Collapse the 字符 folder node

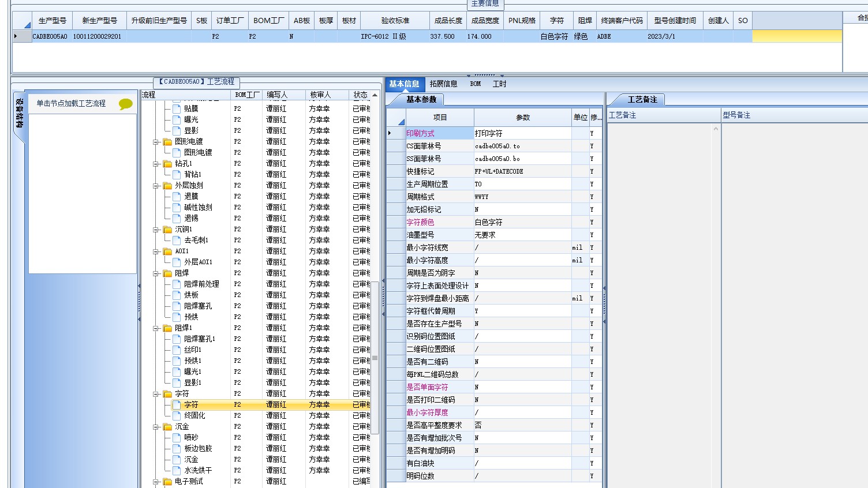(x=156, y=394)
